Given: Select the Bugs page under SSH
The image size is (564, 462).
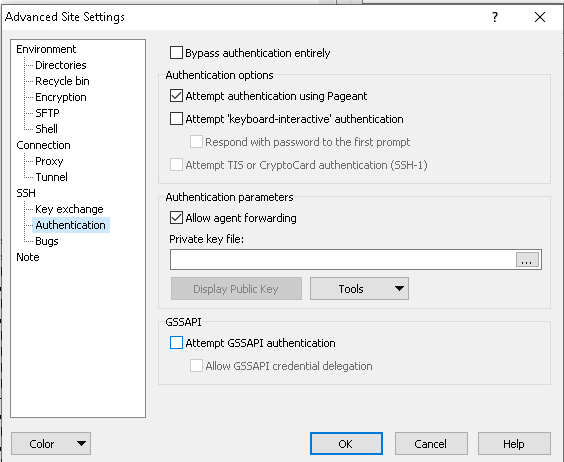Looking at the screenshot, I should coord(47,241).
